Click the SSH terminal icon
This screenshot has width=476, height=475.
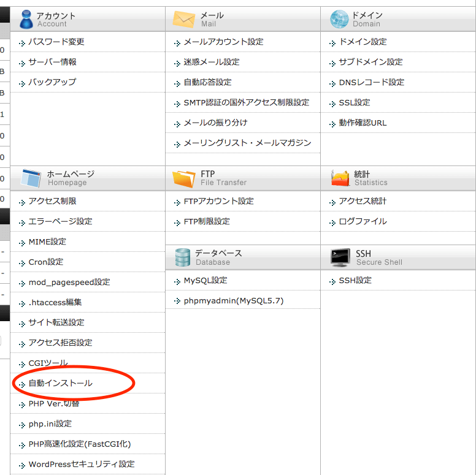pos(340,257)
